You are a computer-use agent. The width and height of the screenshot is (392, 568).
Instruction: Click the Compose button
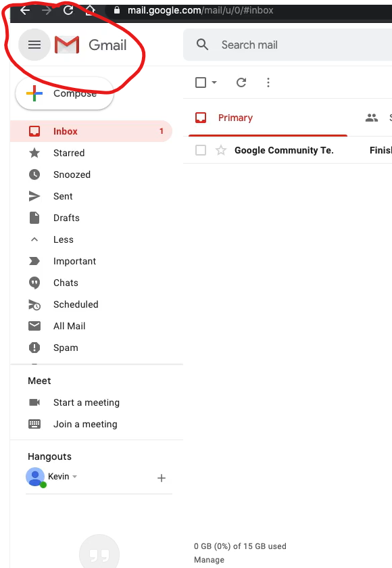64,93
